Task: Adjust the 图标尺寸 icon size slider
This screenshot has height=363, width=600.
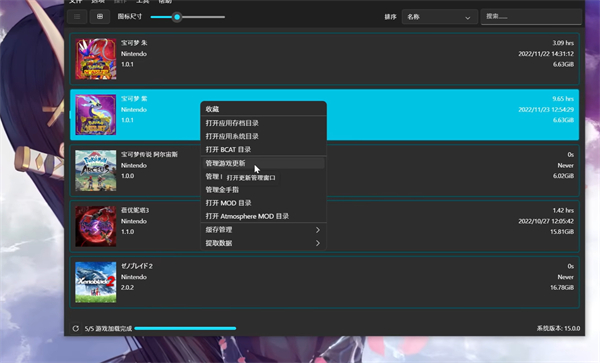Action: click(188, 17)
